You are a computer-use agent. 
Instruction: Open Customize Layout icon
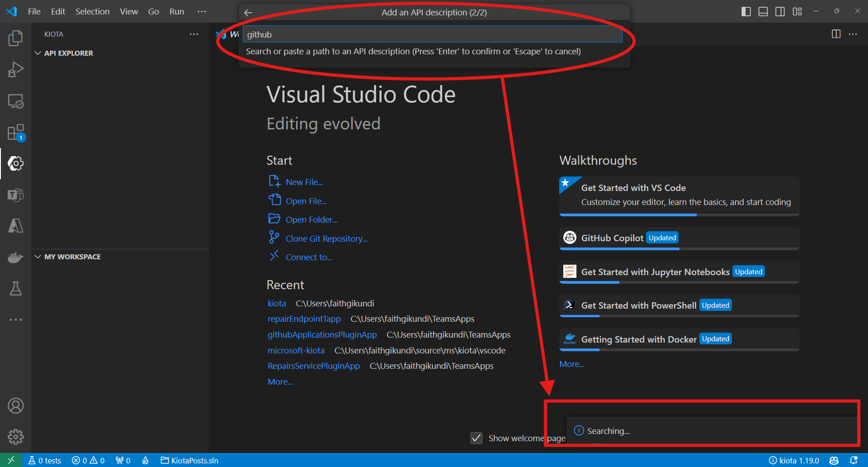click(797, 12)
